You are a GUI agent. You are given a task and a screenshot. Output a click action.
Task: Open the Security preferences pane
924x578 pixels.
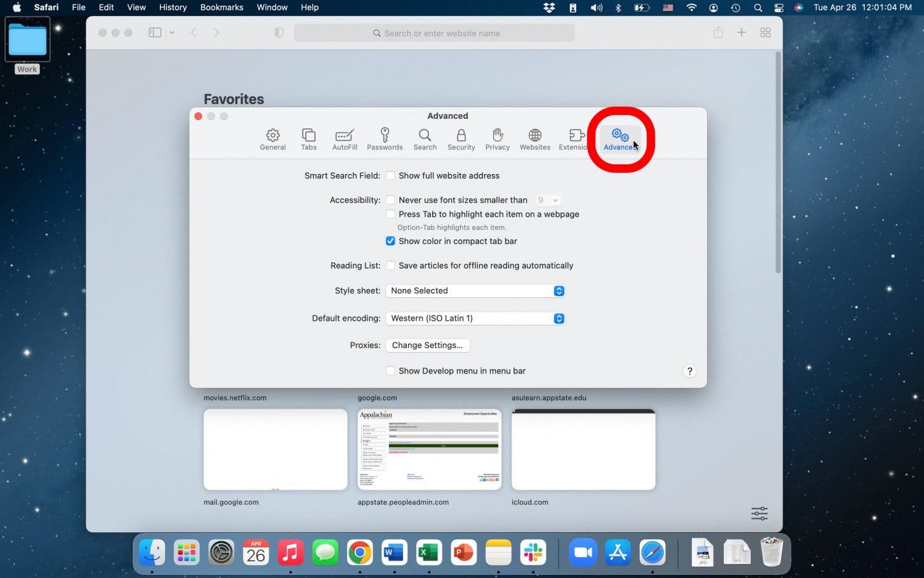click(x=461, y=139)
